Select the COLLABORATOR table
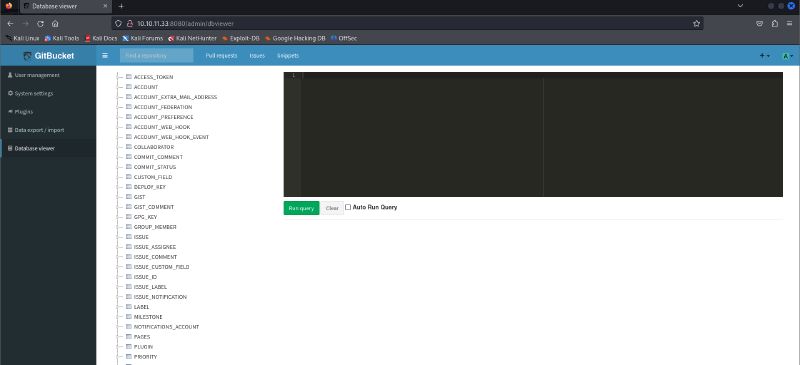The image size is (800, 365). pos(154,147)
